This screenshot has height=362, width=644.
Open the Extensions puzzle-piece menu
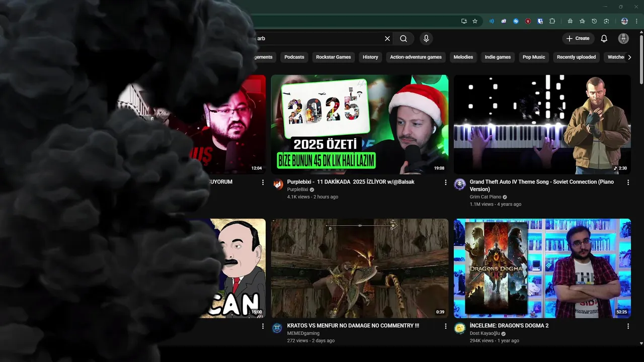552,21
